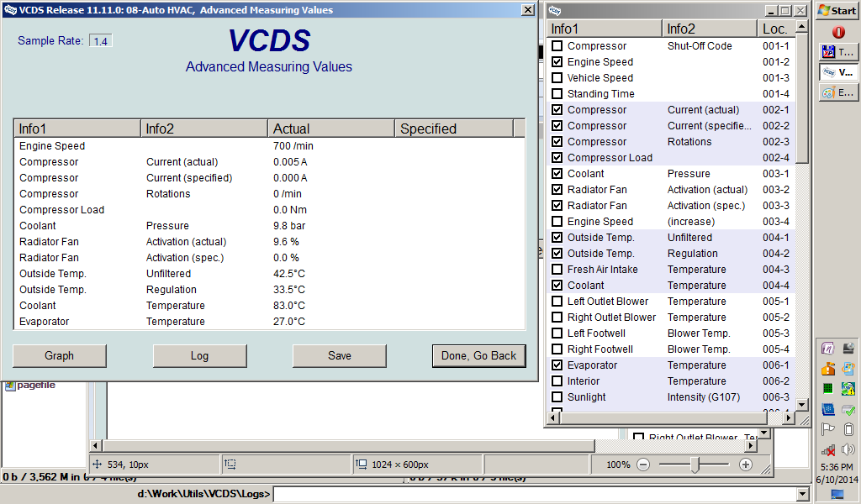The height and width of the screenshot is (504, 861).
Task: Click the Sample Rate value field
Action: pyautogui.click(x=101, y=41)
